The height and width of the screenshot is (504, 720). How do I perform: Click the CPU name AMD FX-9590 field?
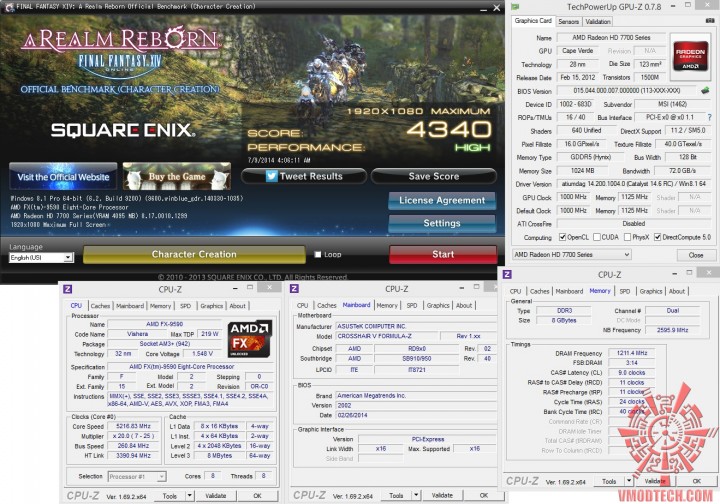pos(164,324)
